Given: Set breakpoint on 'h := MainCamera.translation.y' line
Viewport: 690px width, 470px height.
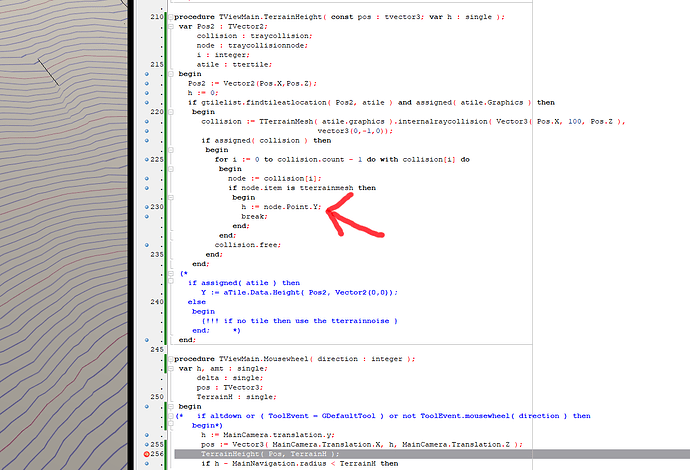Looking at the screenshot, I should tap(147, 435).
